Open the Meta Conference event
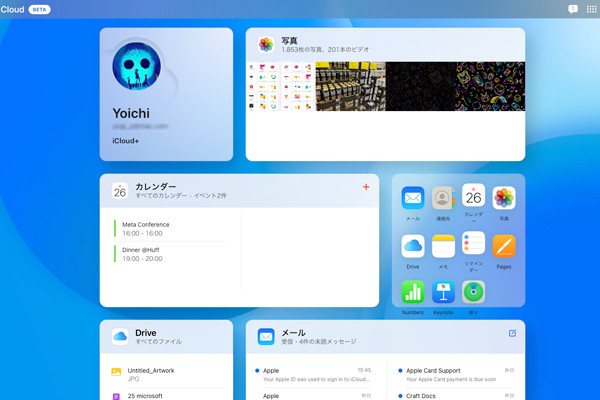The height and width of the screenshot is (400, 600). [170, 229]
